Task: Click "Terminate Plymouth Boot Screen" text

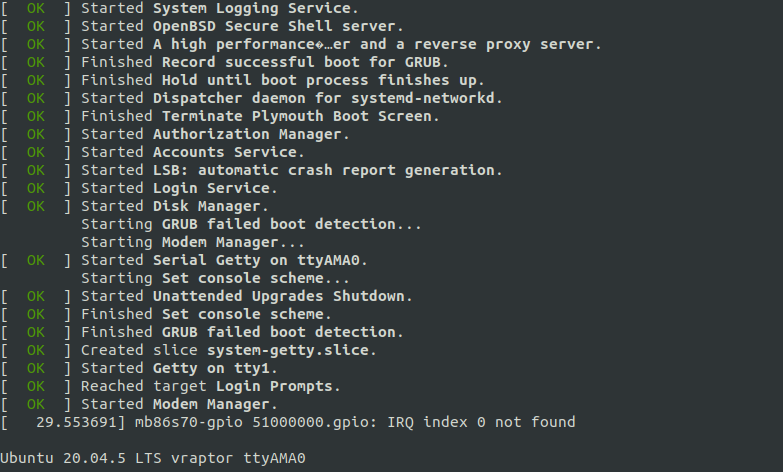Action: tap(297, 116)
